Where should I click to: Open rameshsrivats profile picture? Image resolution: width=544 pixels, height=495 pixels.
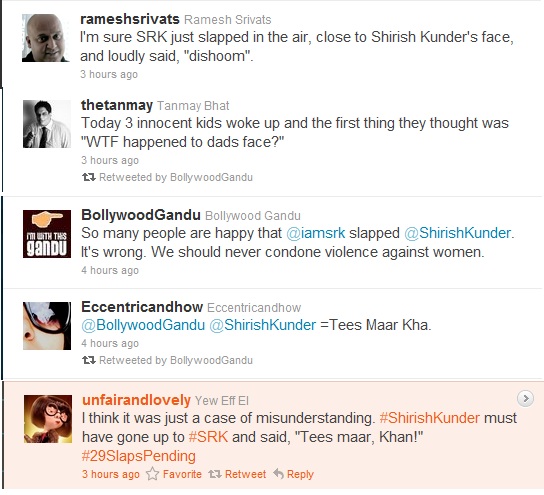pos(45,38)
